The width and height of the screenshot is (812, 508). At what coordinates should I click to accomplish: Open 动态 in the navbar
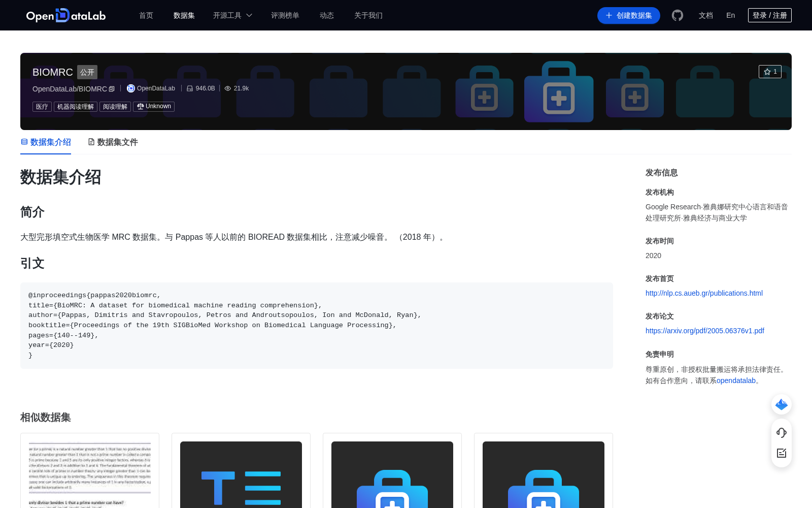point(327,15)
